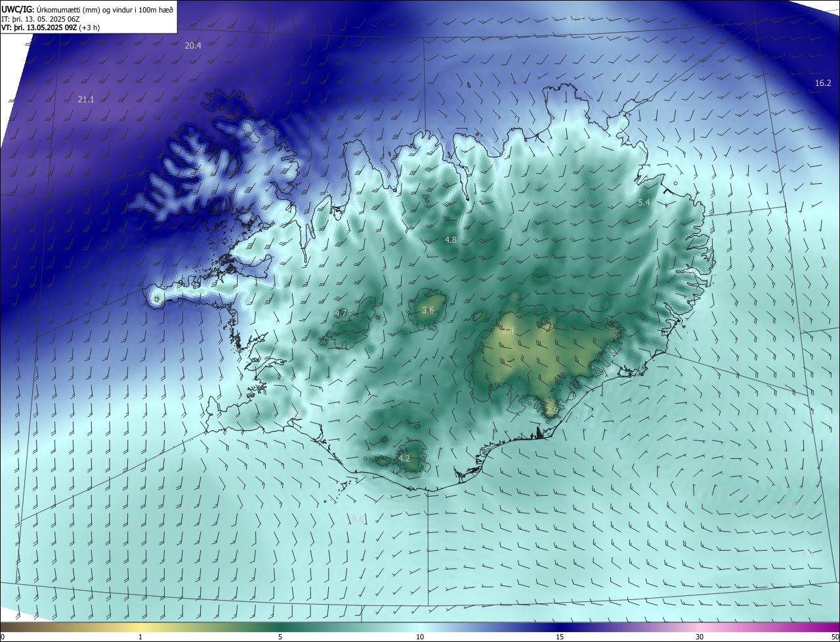The height and width of the screenshot is (642, 840).
Task: Click the yellow band of the color scale
Action: click(141, 627)
